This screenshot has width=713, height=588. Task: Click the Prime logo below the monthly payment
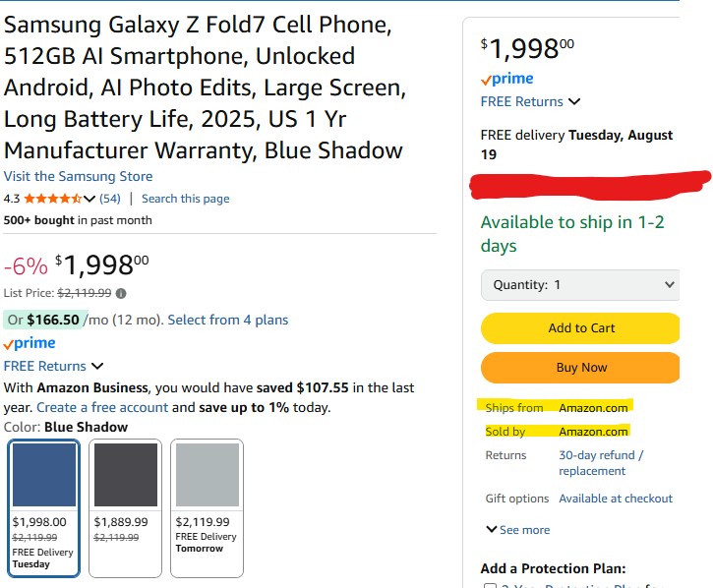tap(30, 344)
